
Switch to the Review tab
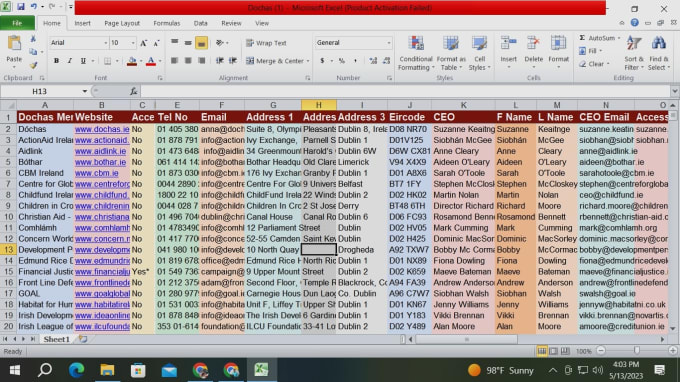pos(231,23)
